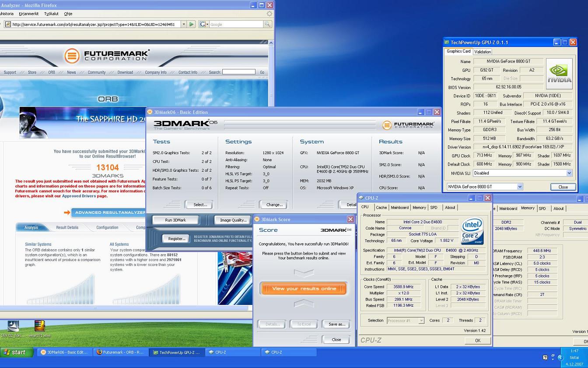This screenshot has height=368, width=588.
Task: Click the Sapphire HD banner advertisement
Action: pyautogui.click(x=83, y=122)
